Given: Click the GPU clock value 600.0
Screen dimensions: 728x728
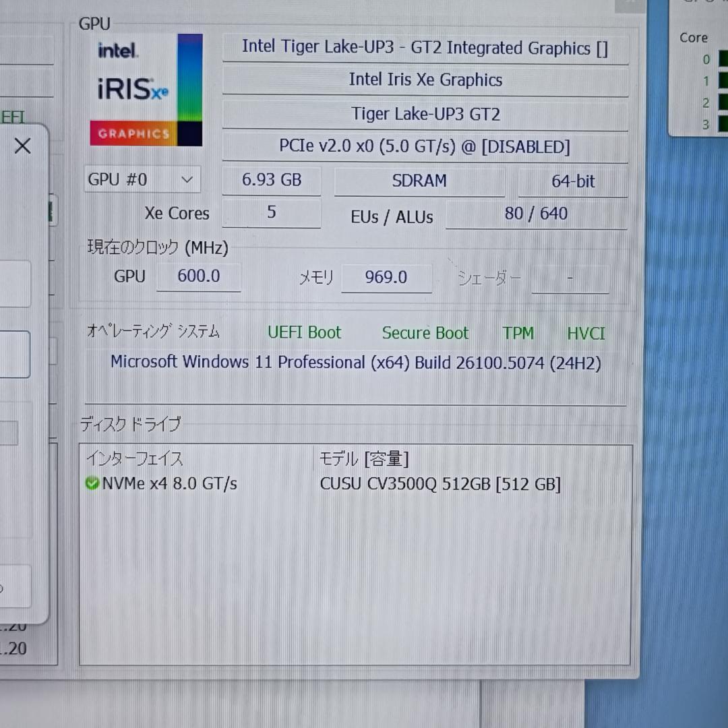Looking at the screenshot, I should [199, 276].
